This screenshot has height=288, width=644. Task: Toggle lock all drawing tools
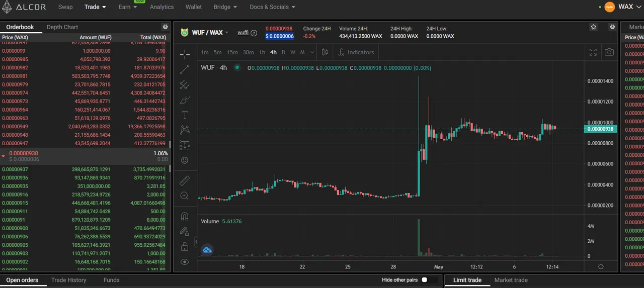tap(185, 247)
